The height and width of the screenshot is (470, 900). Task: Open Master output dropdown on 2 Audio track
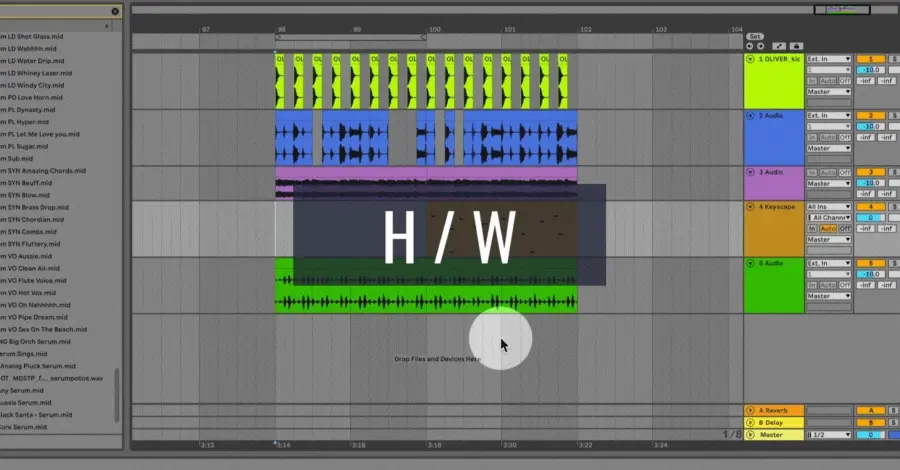coord(829,148)
